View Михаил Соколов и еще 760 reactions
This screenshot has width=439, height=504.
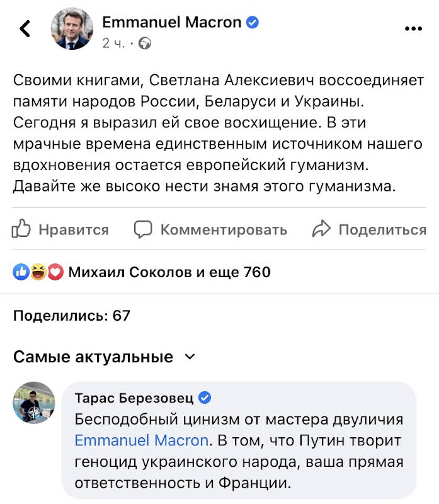tap(169, 272)
